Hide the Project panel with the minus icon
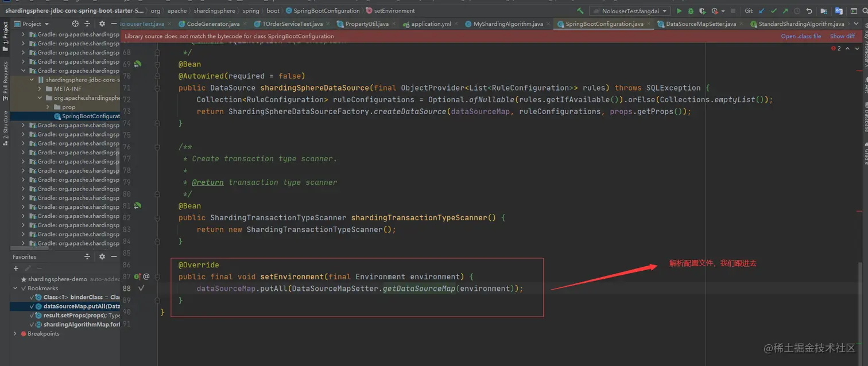This screenshot has height=366, width=868. tap(114, 24)
